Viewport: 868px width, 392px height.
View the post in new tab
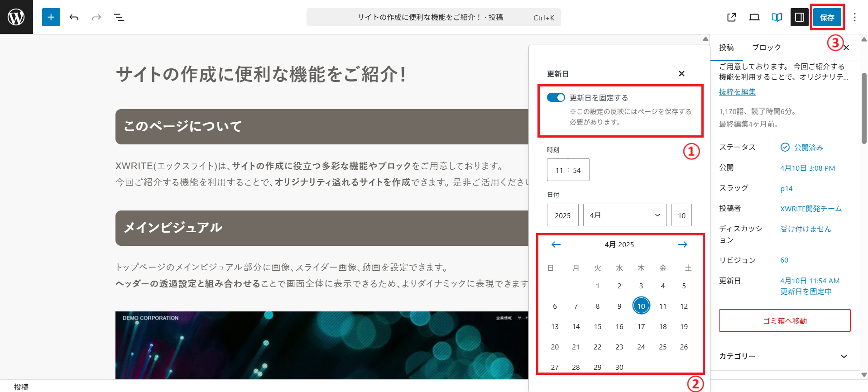coord(731,17)
